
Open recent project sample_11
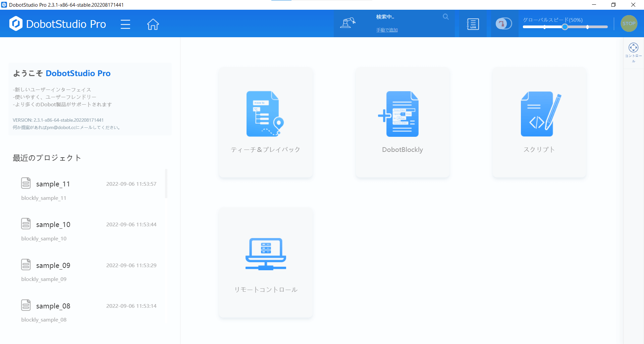(x=53, y=184)
